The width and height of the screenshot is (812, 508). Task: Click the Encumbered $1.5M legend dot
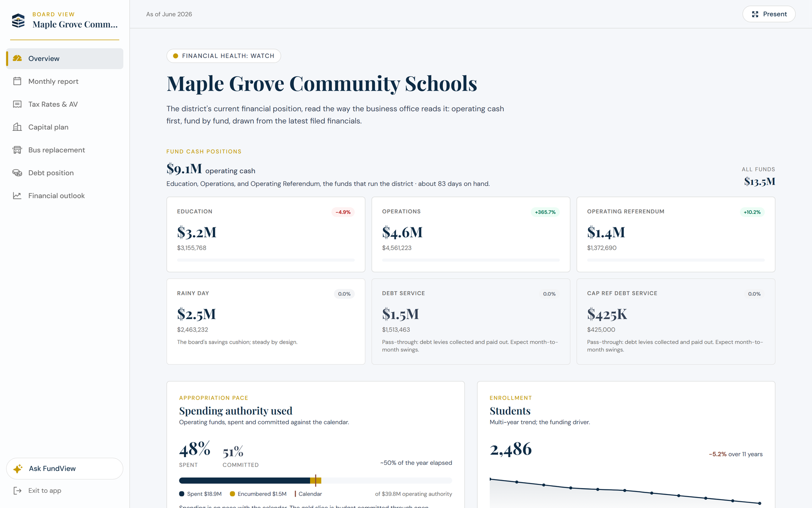[232, 494]
